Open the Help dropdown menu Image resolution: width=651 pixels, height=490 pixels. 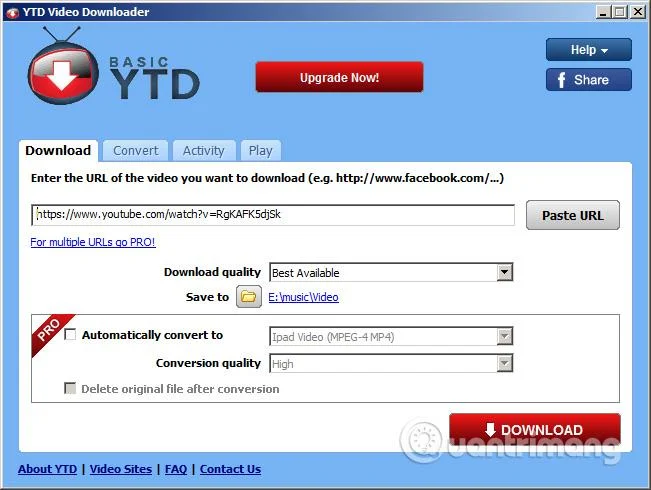(589, 50)
